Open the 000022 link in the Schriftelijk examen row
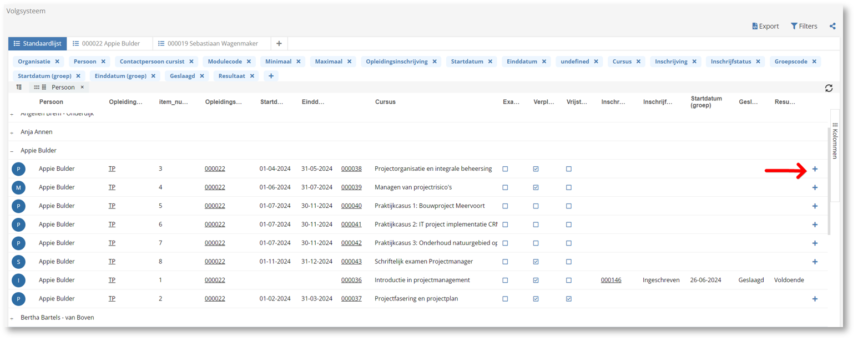 pyautogui.click(x=215, y=261)
